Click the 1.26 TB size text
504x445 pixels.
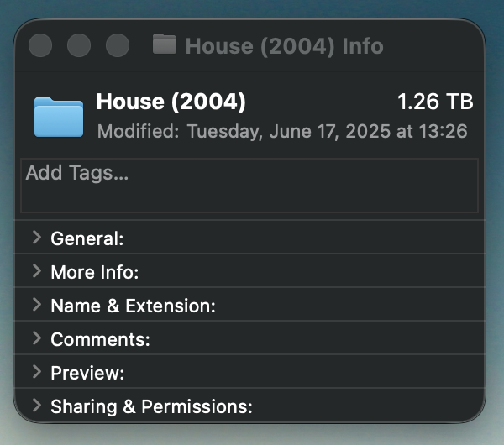tap(435, 102)
